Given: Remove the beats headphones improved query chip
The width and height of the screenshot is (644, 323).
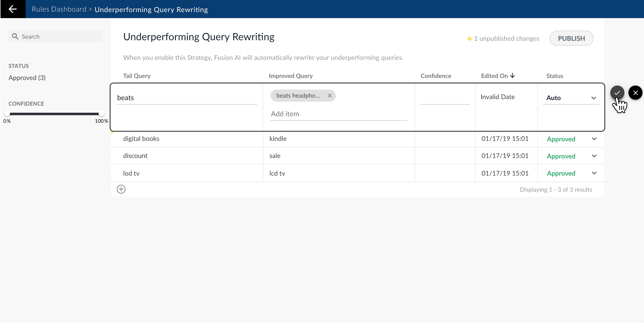Looking at the screenshot, I should [x=330, y=96].
